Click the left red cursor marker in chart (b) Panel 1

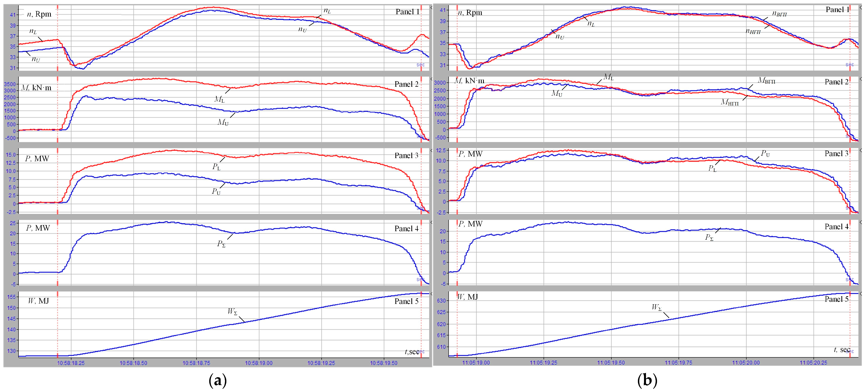(457, 7)
